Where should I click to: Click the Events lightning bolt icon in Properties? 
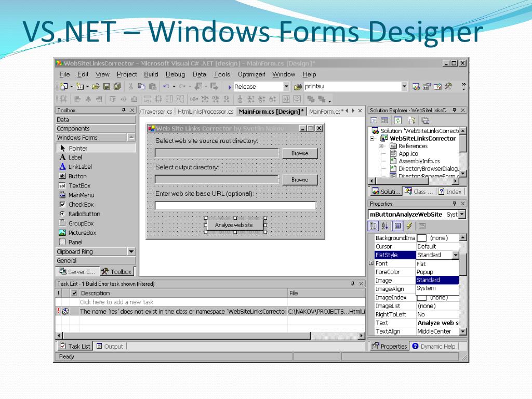pyautogui.click(x=409, y=226)
